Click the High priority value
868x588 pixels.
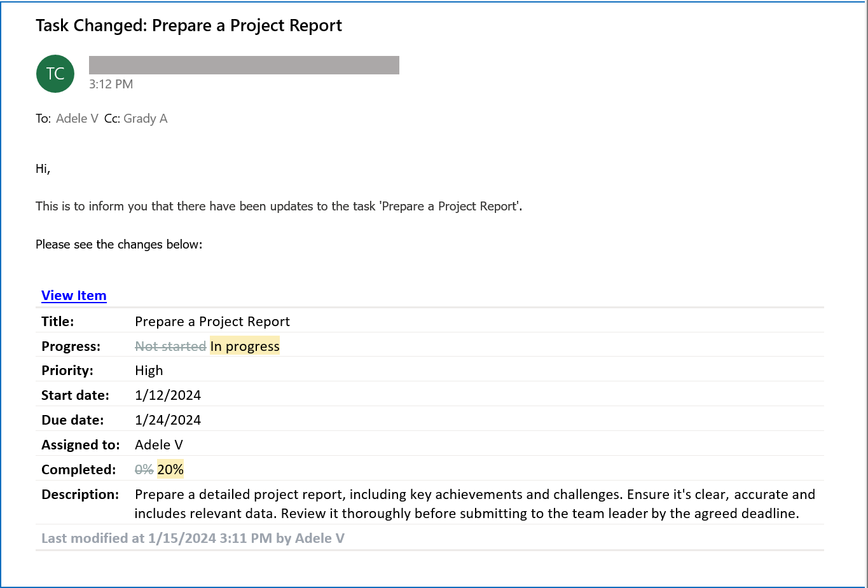(x=149, y=371)
